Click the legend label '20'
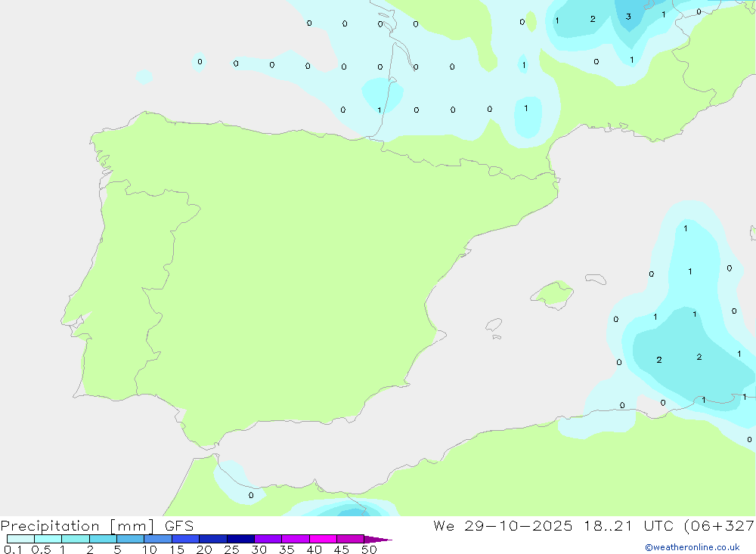The height and width of the screenshot is (554, 756). (204, 549)
